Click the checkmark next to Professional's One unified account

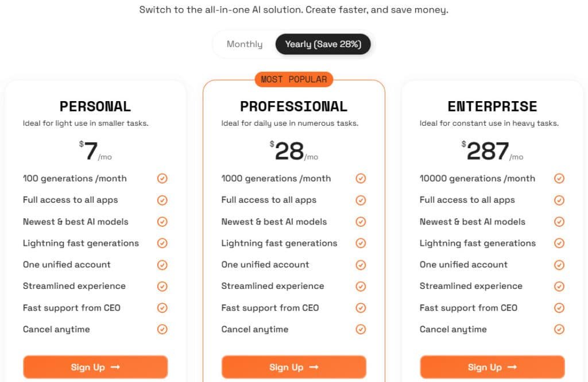coord(361,265)
